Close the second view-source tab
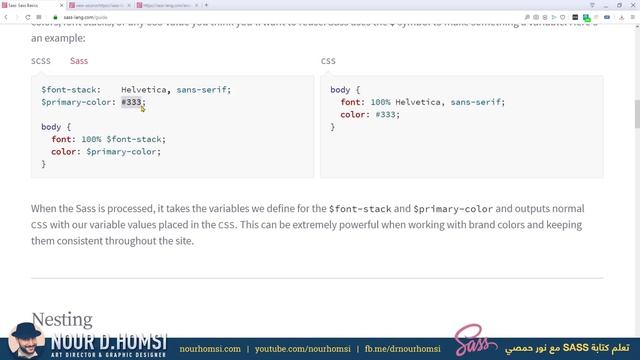Image resolution: width=640 pixels, height=360 pixels. [129, 5]
